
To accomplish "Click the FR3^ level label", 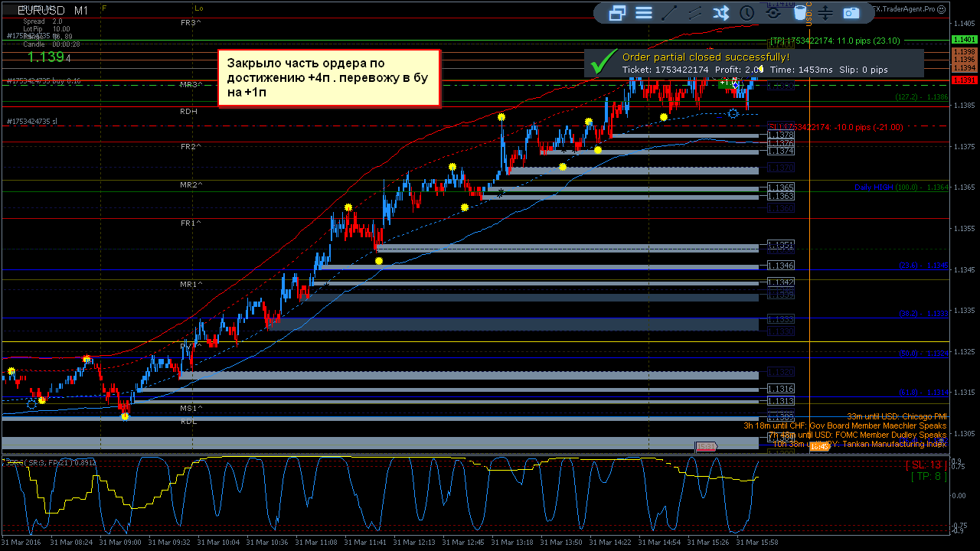I will pyautogui.click(x=191, y=23).
